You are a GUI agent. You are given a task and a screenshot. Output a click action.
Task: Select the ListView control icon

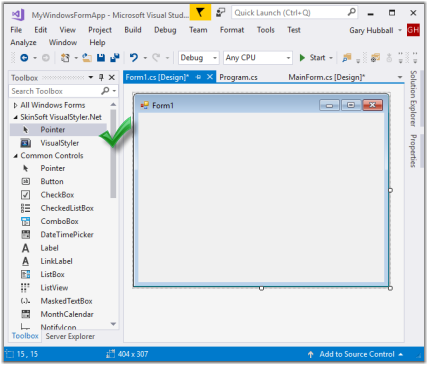(26, 288)
